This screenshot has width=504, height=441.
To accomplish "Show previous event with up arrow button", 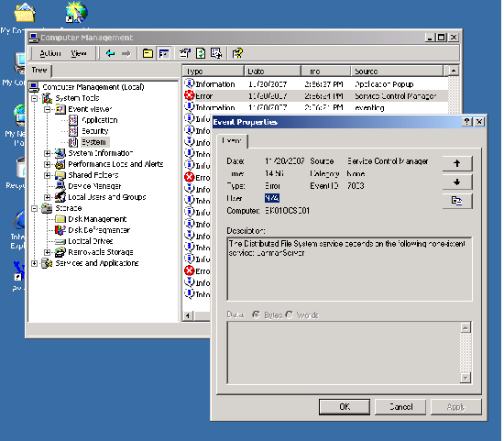I will coord(457,163).
